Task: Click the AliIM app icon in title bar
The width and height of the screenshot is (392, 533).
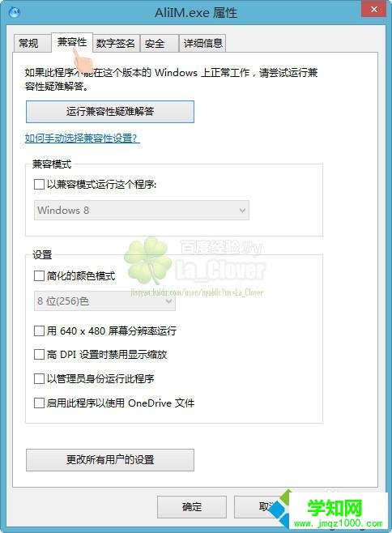Action: (15, 13)
